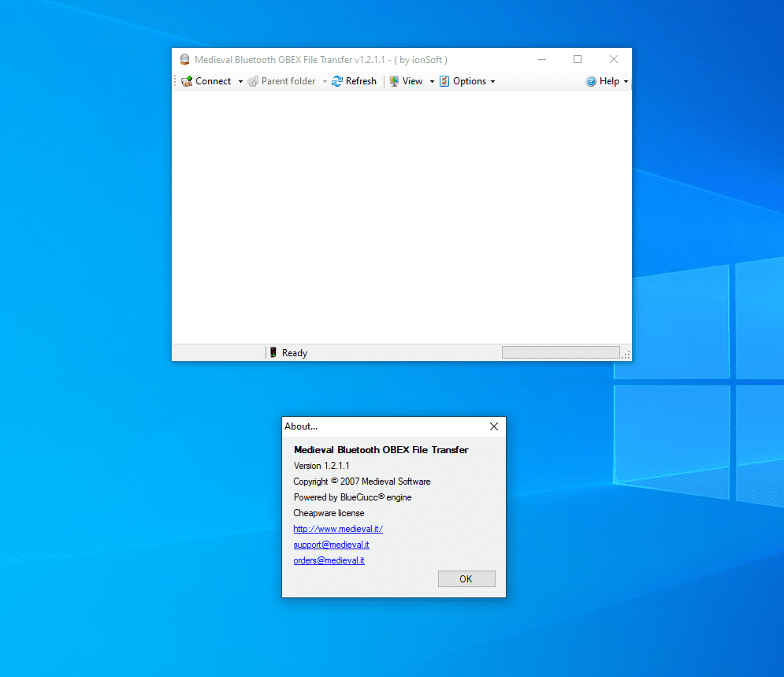
Task: Click the support@medieval.it email link
Action: (331, 545)
